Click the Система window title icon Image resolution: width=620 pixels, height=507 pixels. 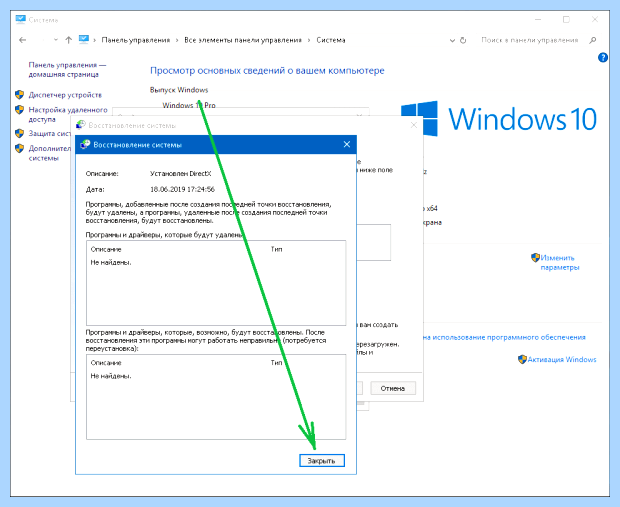21,19
